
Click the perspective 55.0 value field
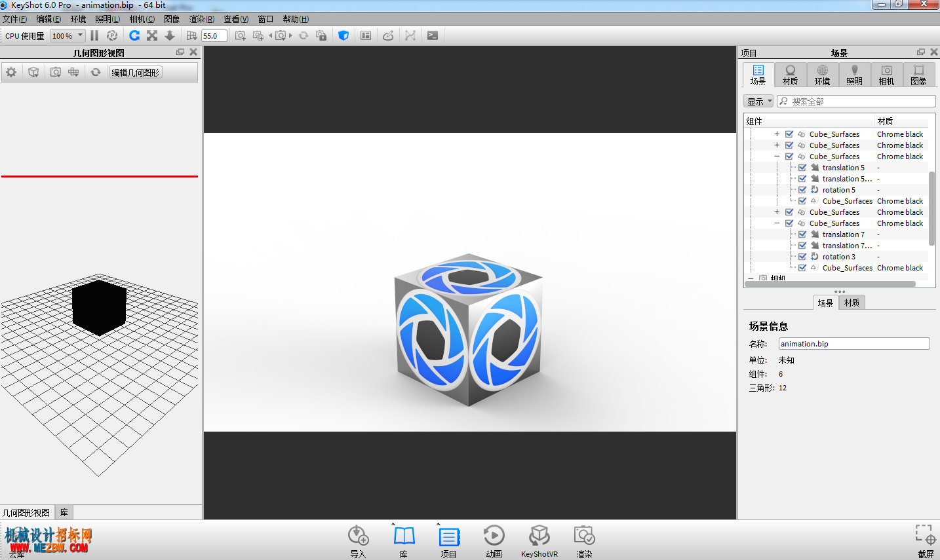pos(214,35)
